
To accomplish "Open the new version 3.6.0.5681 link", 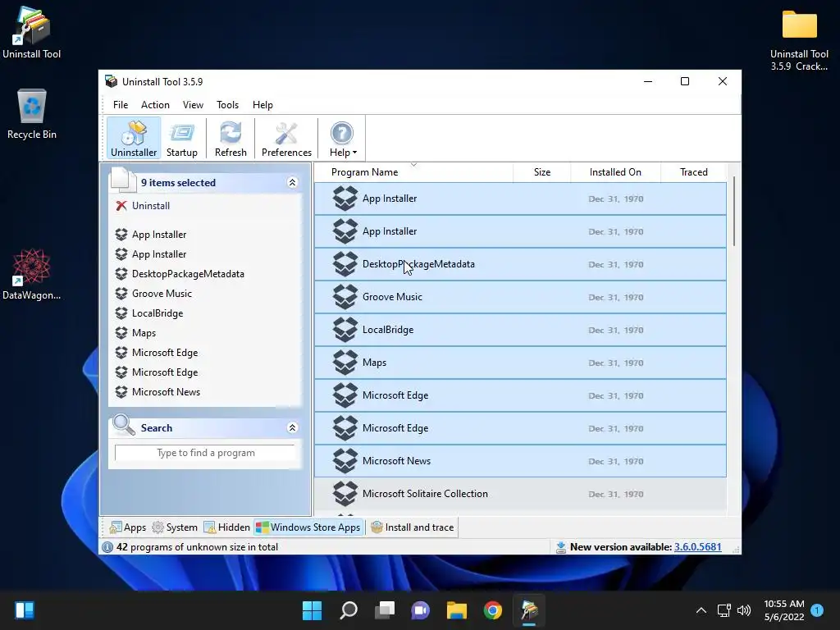I will coord(697,547).
